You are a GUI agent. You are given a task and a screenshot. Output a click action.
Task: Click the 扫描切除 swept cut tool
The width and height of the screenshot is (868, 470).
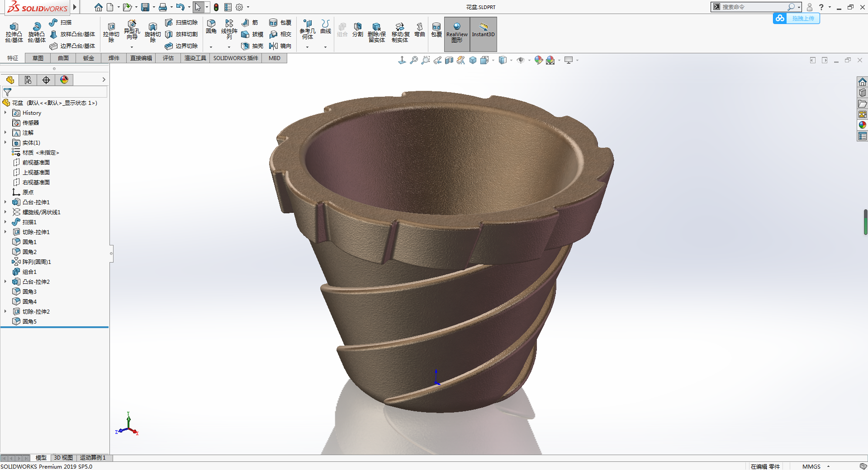[x=181, y=22]
